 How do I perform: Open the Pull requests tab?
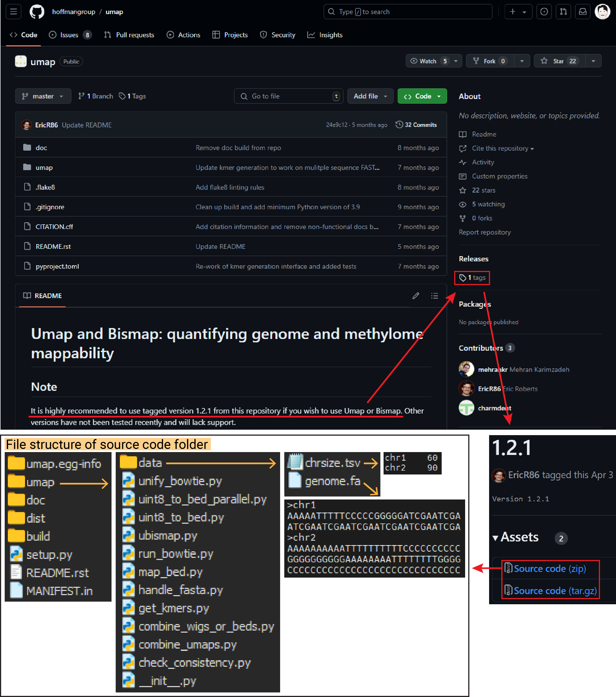click(x=129, y=35)
